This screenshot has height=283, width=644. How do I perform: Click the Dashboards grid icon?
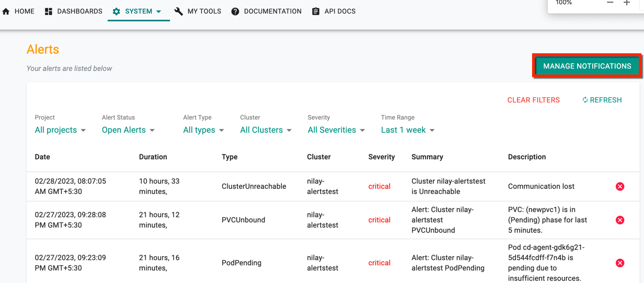(x=49, y=11)
